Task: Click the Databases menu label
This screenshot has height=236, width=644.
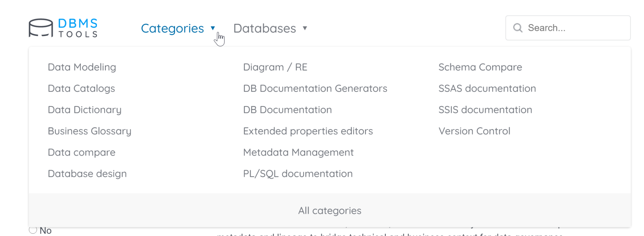Action: click(264, 28)
